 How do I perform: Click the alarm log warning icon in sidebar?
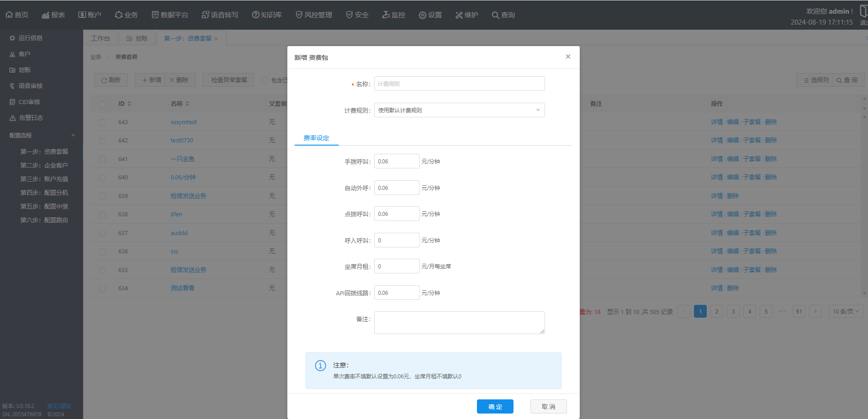pos(13,118)
